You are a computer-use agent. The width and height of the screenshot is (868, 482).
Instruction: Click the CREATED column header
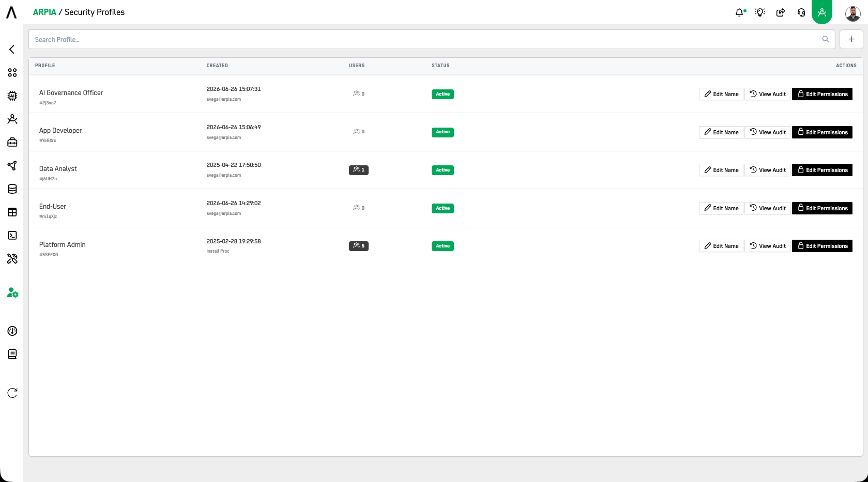pos(217,66)
